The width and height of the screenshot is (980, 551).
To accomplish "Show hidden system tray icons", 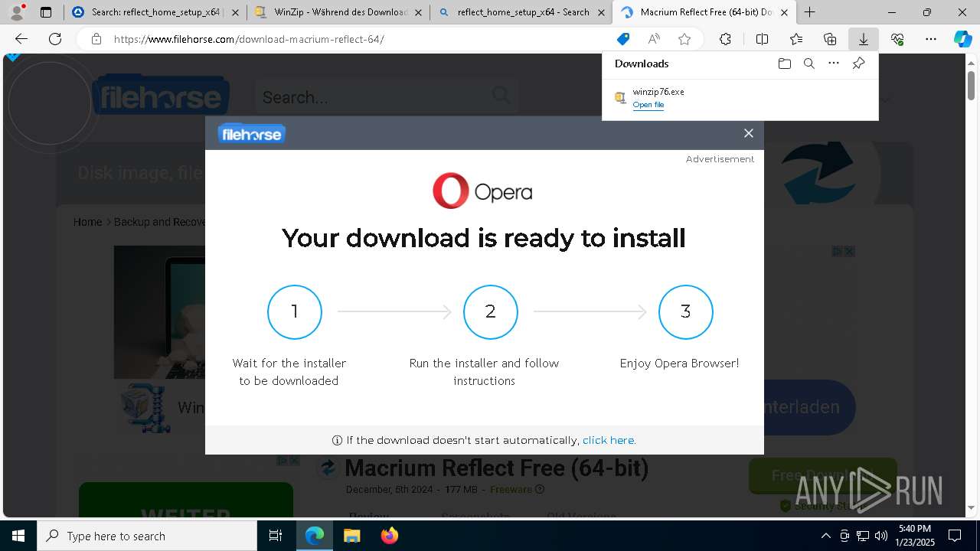I will point(825,536).
